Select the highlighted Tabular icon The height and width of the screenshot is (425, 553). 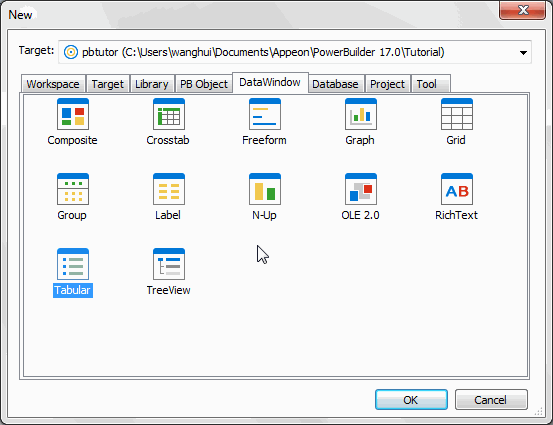73,264
